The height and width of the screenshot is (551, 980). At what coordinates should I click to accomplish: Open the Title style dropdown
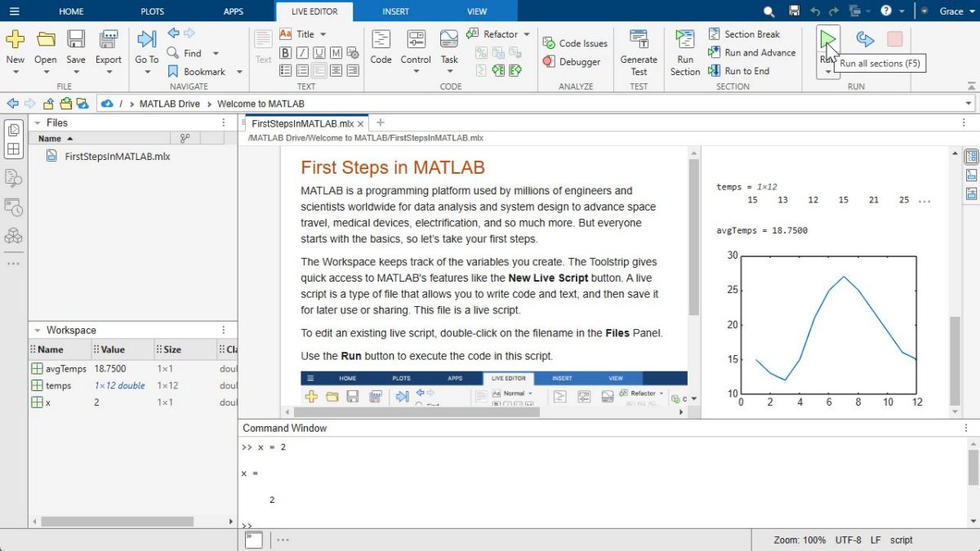309,34
